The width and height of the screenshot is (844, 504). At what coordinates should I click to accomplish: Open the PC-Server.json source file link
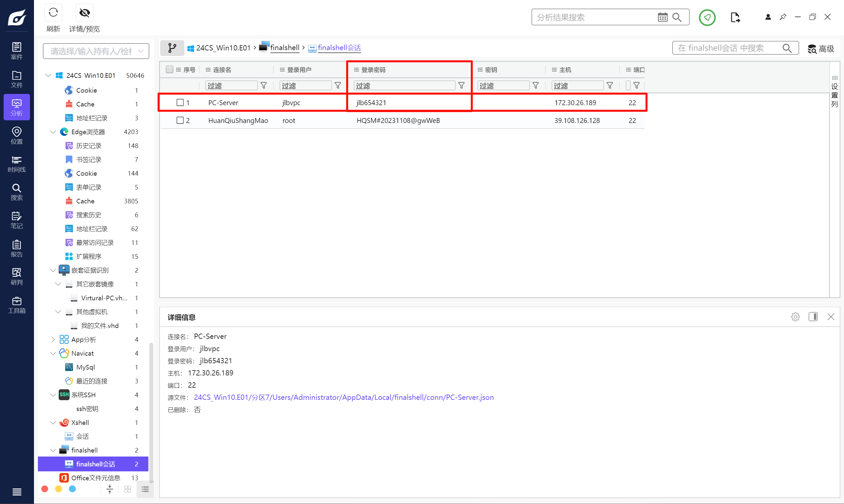tap(344, 397)
